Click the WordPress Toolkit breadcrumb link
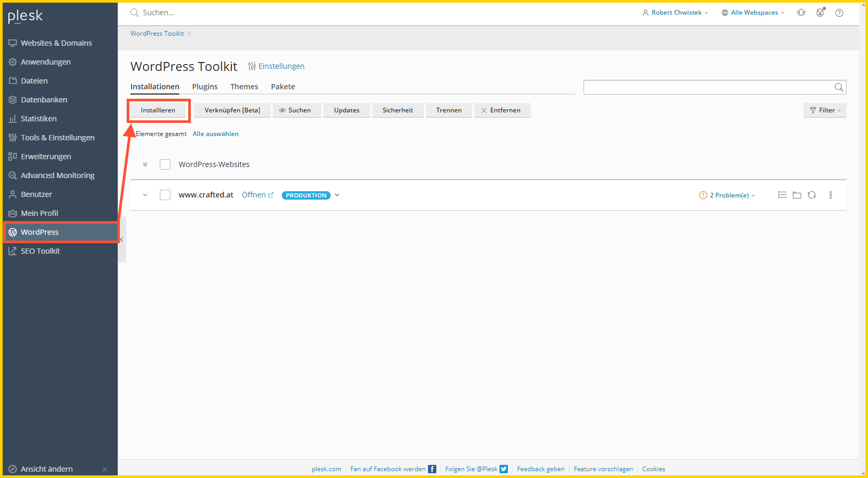868x478 pixels. click(157, 34)
